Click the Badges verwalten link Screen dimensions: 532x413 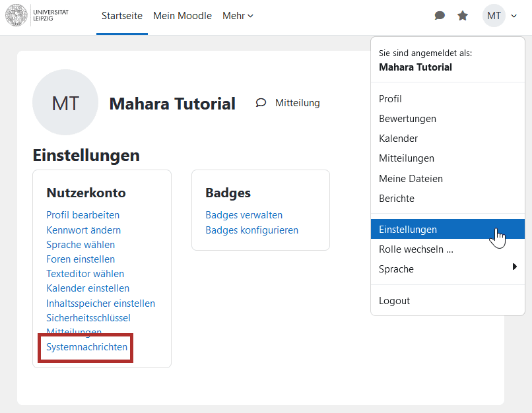point(244,215)
